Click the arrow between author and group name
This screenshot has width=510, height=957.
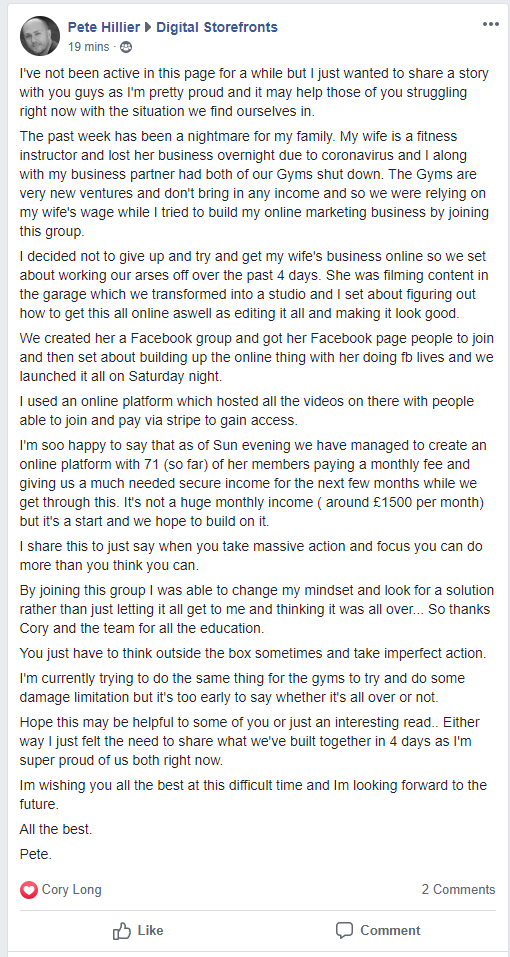tap(148, 27)
